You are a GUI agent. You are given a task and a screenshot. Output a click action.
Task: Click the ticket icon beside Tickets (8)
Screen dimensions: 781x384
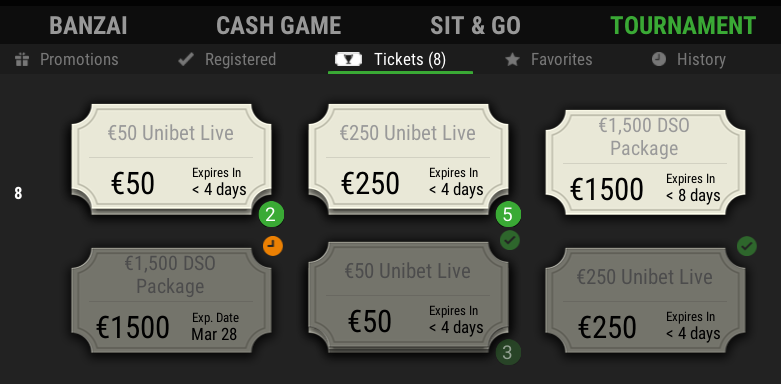348,60
